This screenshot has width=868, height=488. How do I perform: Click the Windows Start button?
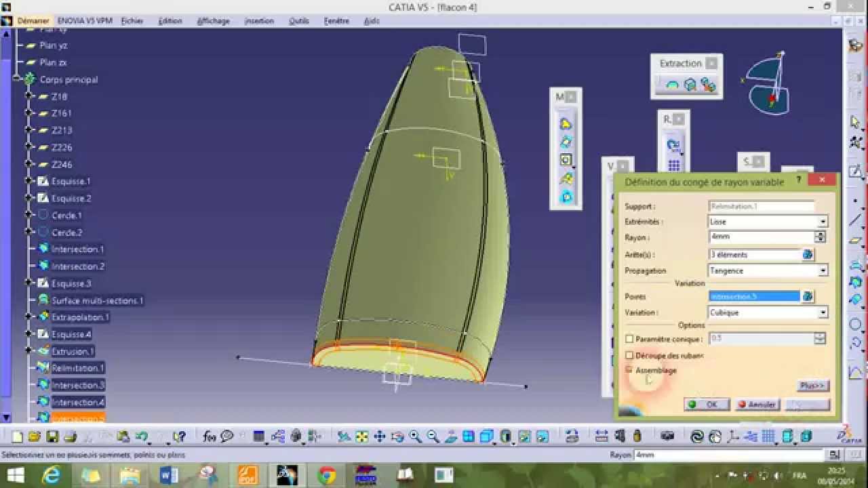[15, 475]
